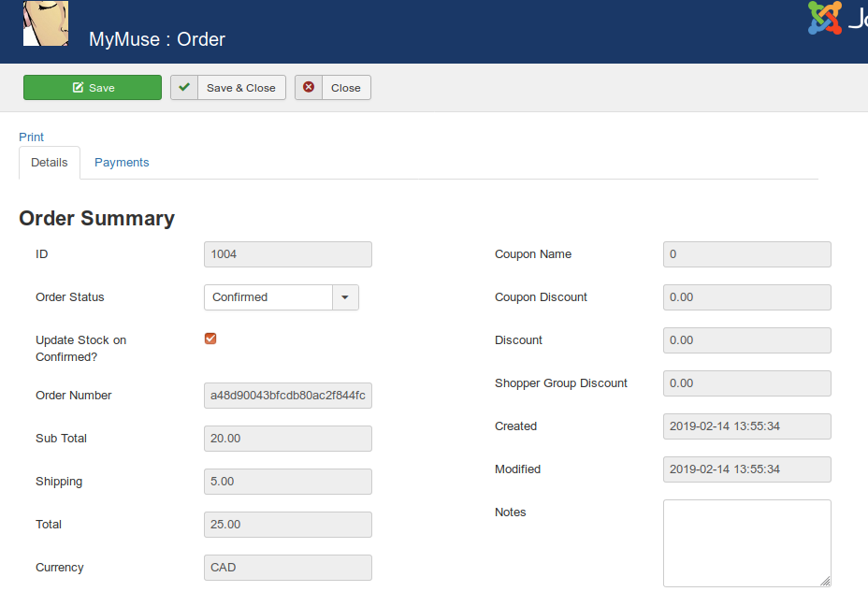Click the Sub Total value field

287,438
